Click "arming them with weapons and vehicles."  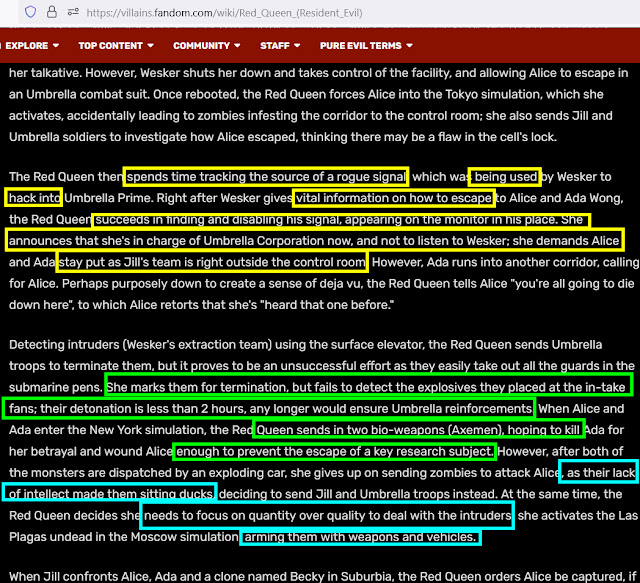[x=360, y=537]
